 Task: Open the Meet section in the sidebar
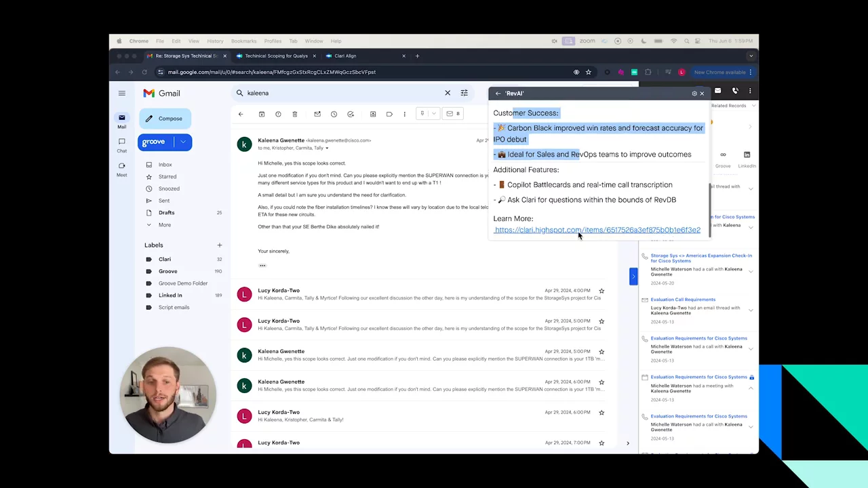point(121,169)
